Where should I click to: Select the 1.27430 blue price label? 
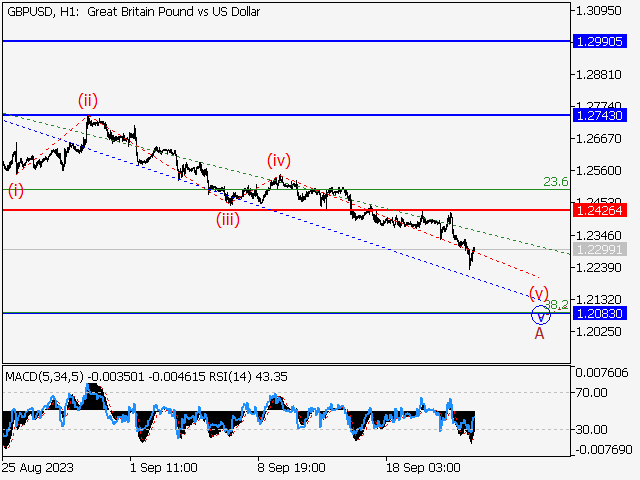600,116
